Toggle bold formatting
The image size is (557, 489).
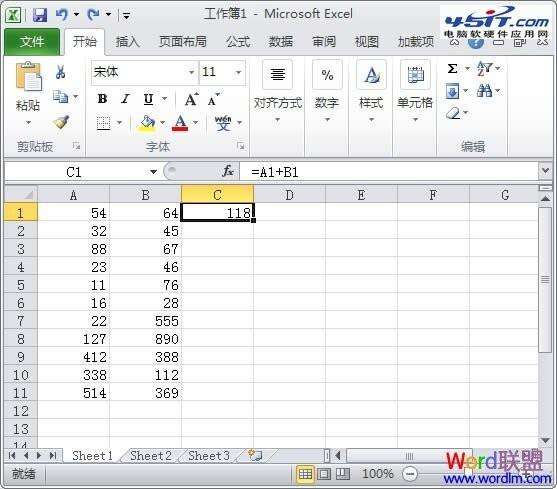(102, 99)
